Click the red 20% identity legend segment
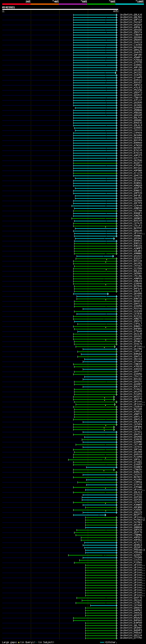 point(16,4)
